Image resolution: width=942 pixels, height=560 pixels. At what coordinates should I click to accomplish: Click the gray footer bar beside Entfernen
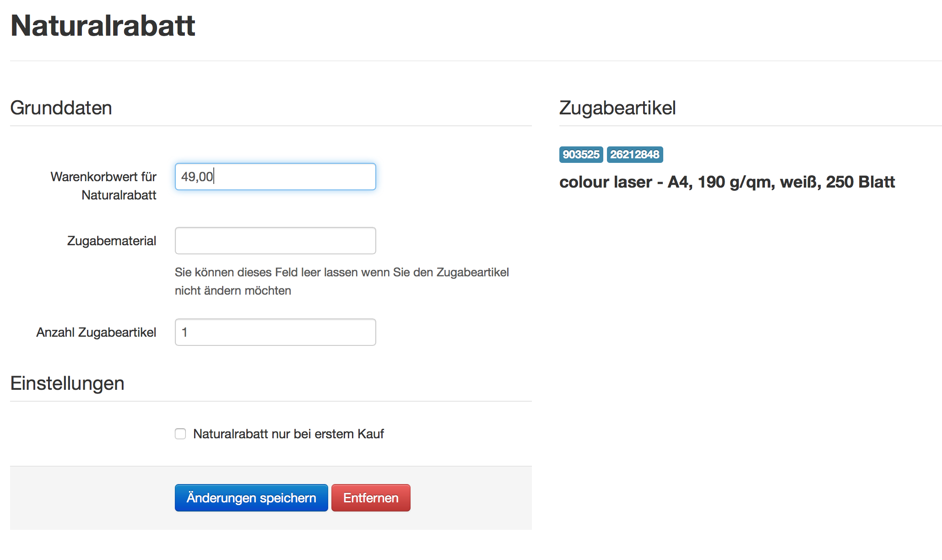click(x=471, y=498)
